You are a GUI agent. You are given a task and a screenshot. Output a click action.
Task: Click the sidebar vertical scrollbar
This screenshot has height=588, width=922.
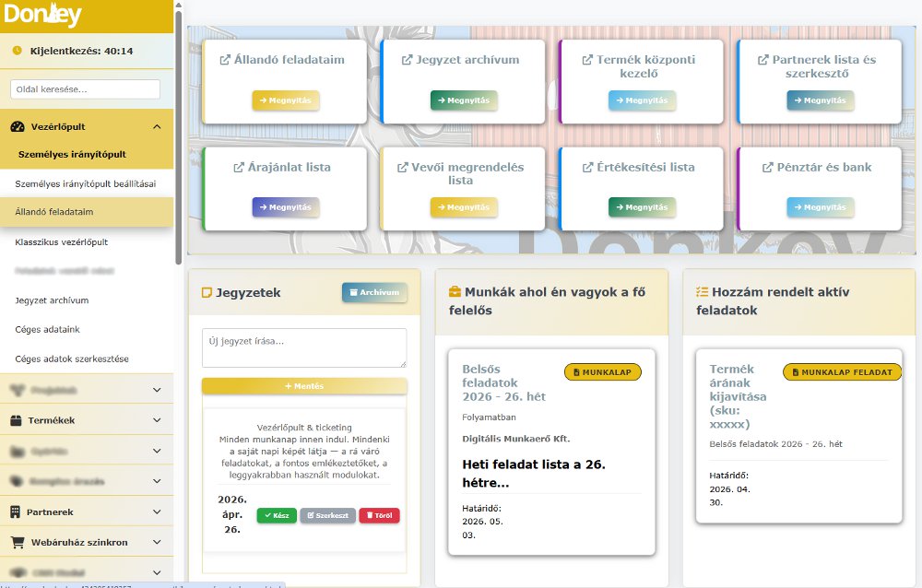tap(178, 138)
